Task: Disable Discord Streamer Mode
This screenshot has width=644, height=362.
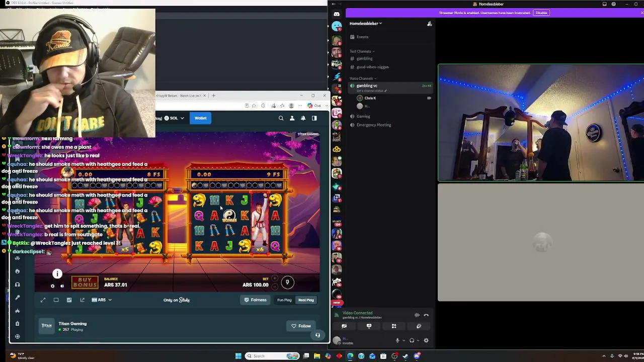Action: [541, 13]
